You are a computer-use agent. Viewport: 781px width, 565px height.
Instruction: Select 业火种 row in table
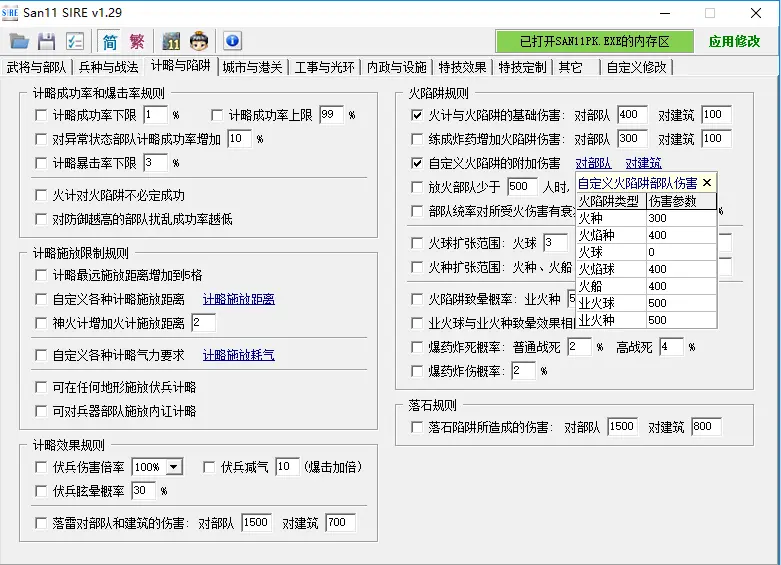click(647, 320)
